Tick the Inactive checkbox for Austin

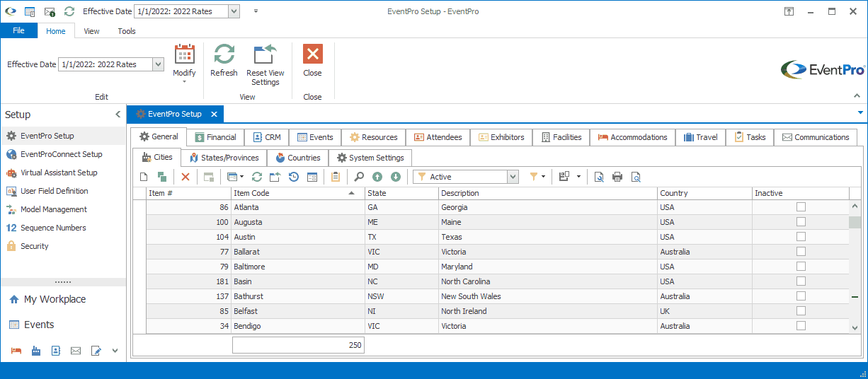[x=801, y=237]
